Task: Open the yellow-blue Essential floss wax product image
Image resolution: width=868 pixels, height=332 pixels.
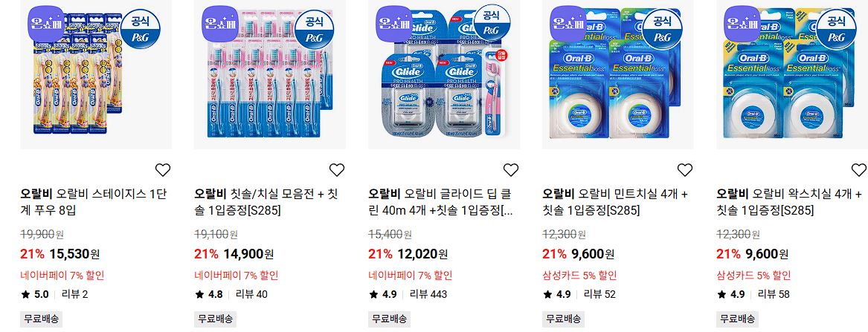Action: tap(792, 74)
